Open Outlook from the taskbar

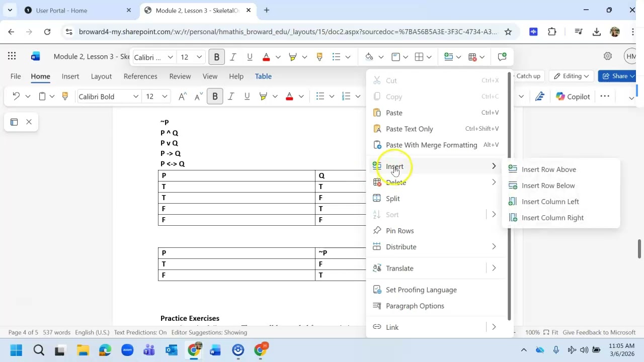click(172, 350)
